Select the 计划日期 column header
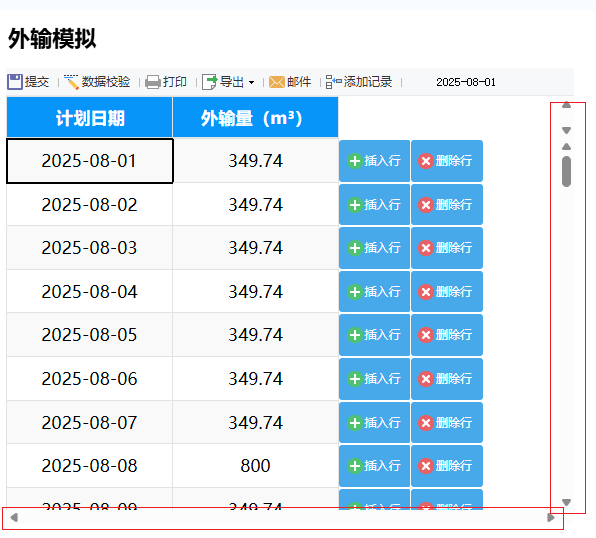 click(90, 117)
